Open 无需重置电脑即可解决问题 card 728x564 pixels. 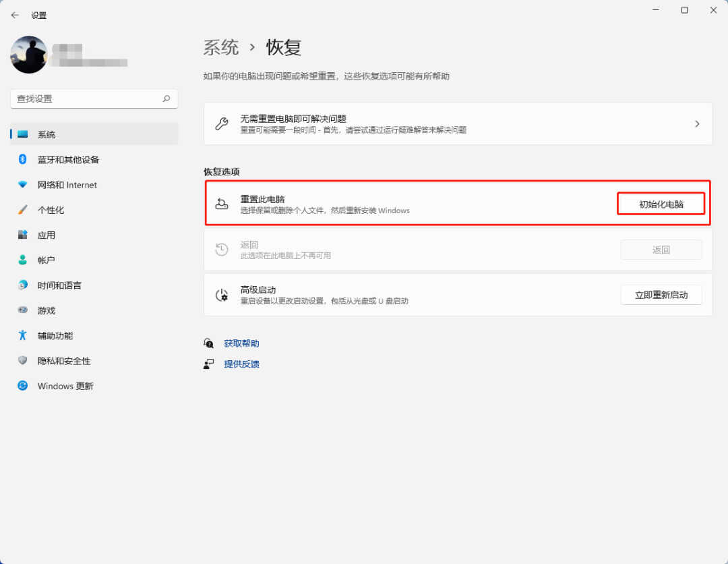pyautogui.click(x=458, y=123)
